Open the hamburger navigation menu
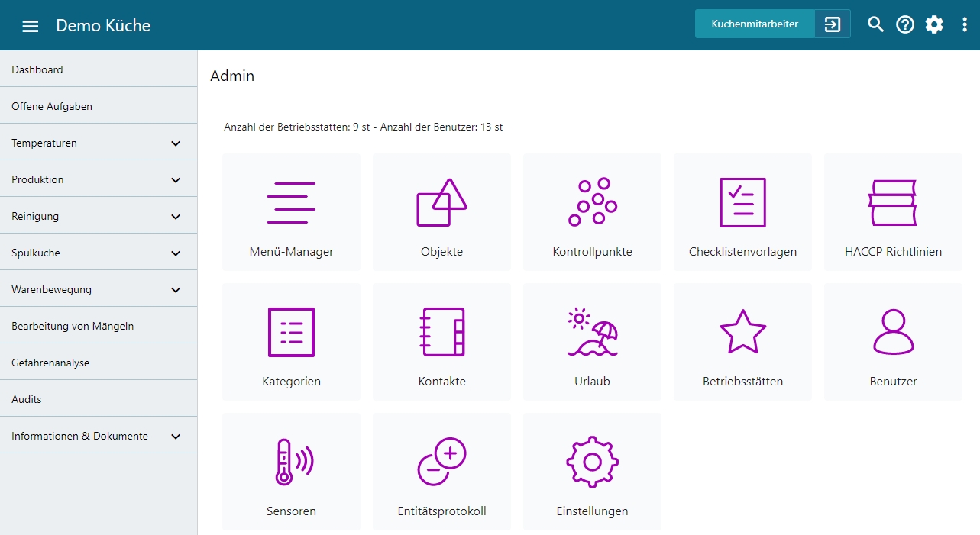Image resolution: width=980 pixels, height=535 pixels. click(x=30, y=26)
